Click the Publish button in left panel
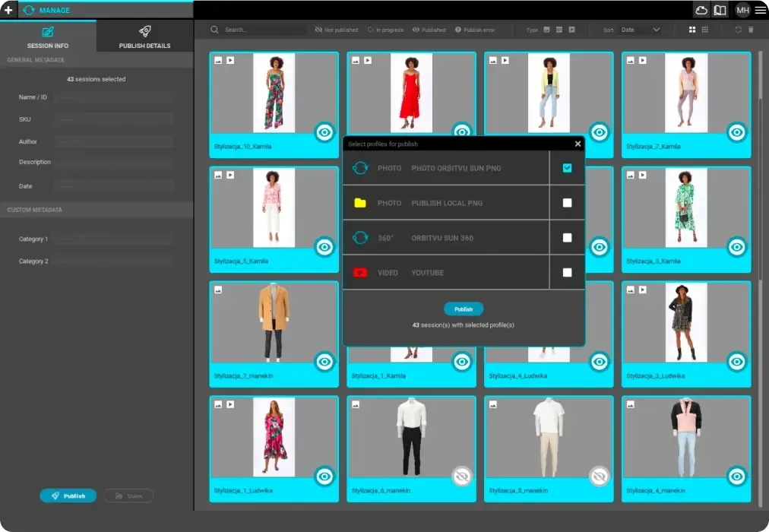This screenshot has width=769, height=532. (x=68, y=496)
